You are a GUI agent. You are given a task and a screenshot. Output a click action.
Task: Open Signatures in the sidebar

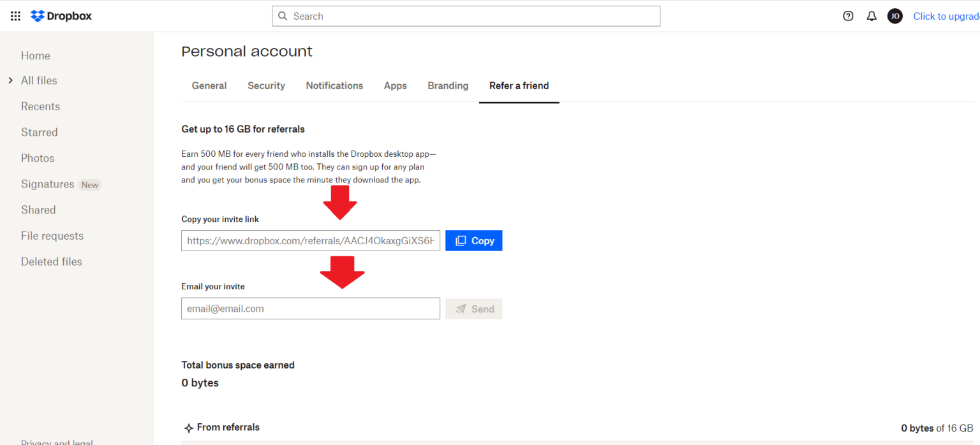click(47, 184)
